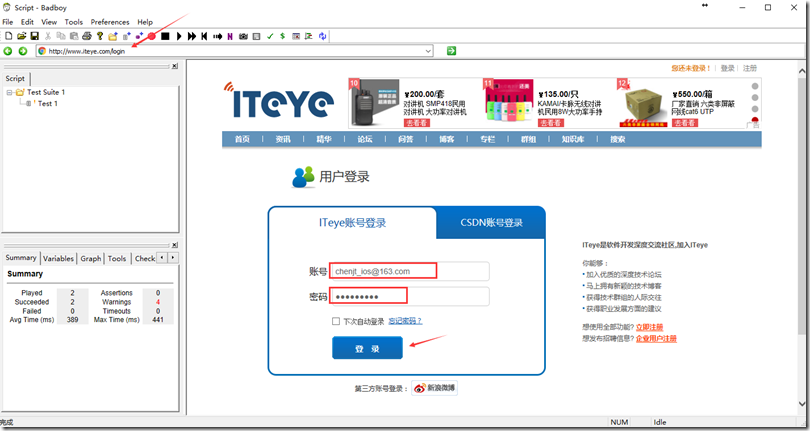Play all with the double-triangle icon
Viewport: 810px width, 431px height.
(192, 36)
